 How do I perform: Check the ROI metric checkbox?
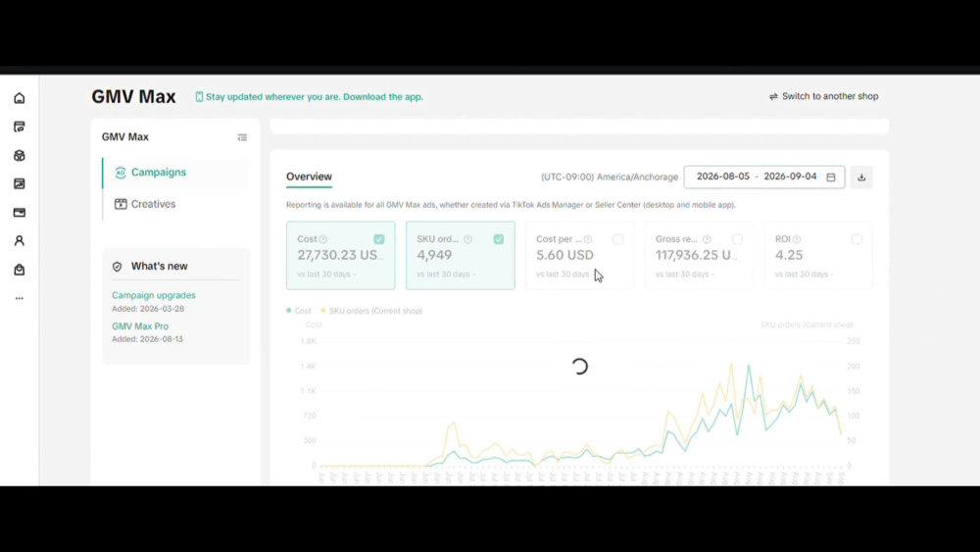pos(857,239)
